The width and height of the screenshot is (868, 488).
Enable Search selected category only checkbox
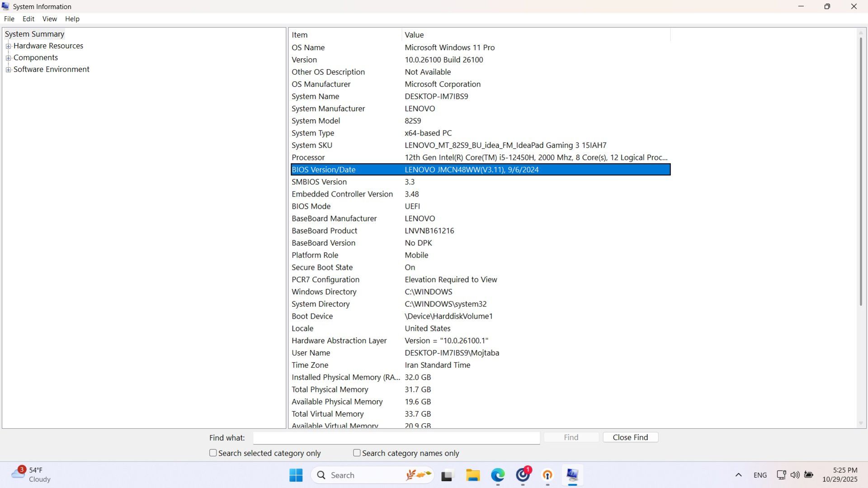click(x=213, y=453)
